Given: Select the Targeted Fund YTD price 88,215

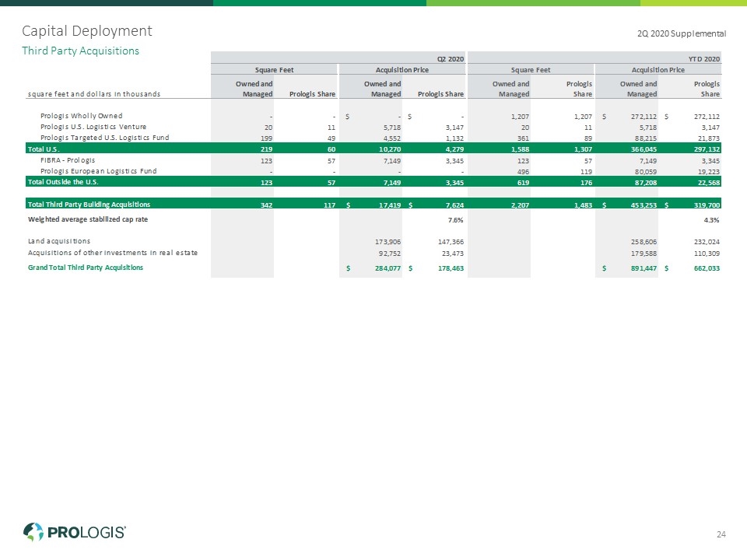Looking at the screenshot, I should click(646, 138).
